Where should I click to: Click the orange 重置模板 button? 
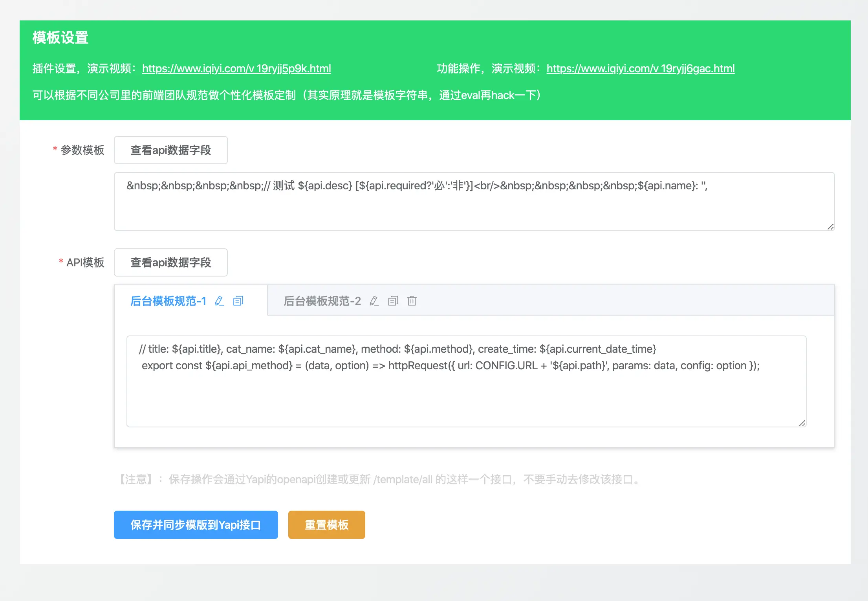pyautogui.click(x=326, y=525)
